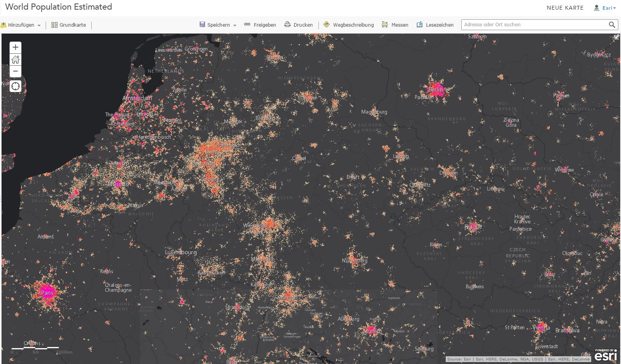This screenshot has height=364, width=621.
Task: Open the Hinzufügen add-data tool
Action: (18, 25)
